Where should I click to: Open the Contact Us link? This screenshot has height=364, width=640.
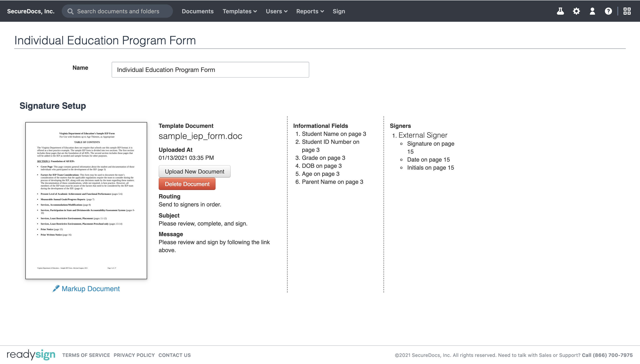(174, 355)
